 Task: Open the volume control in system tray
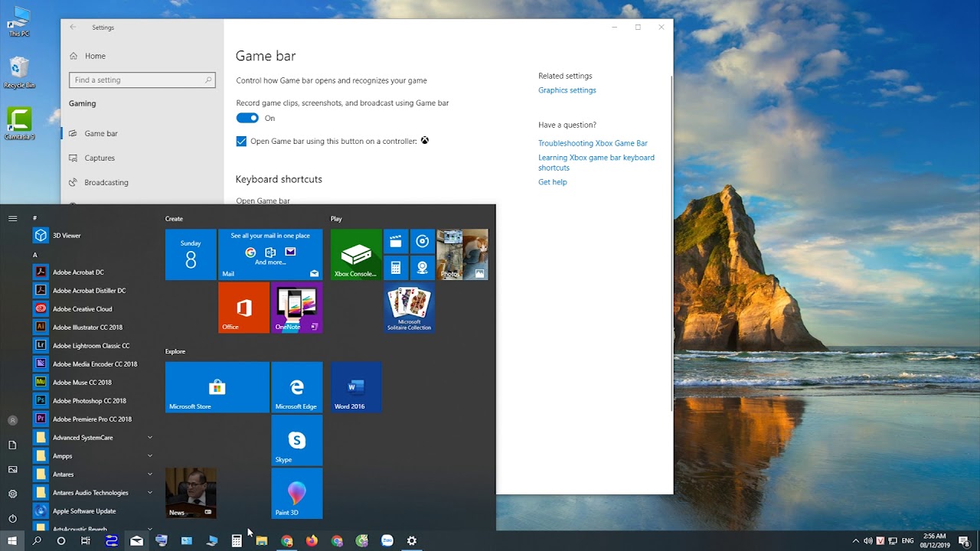click(868, 541)
